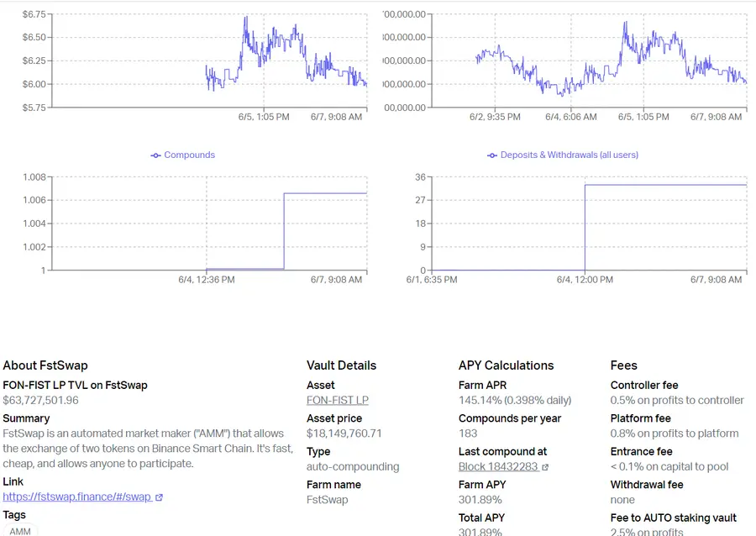Click the FstSwap farm name value
Viewport: 756px width, 536px height.
(x=328, y=499)
